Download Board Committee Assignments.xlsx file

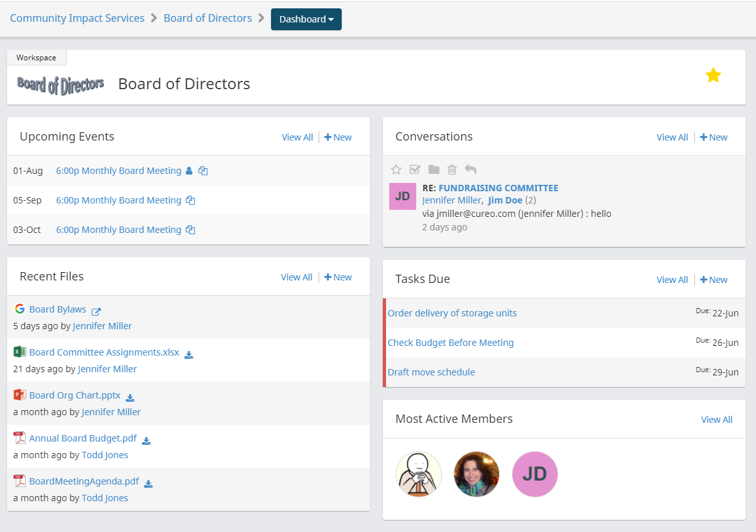click(189, 354)
